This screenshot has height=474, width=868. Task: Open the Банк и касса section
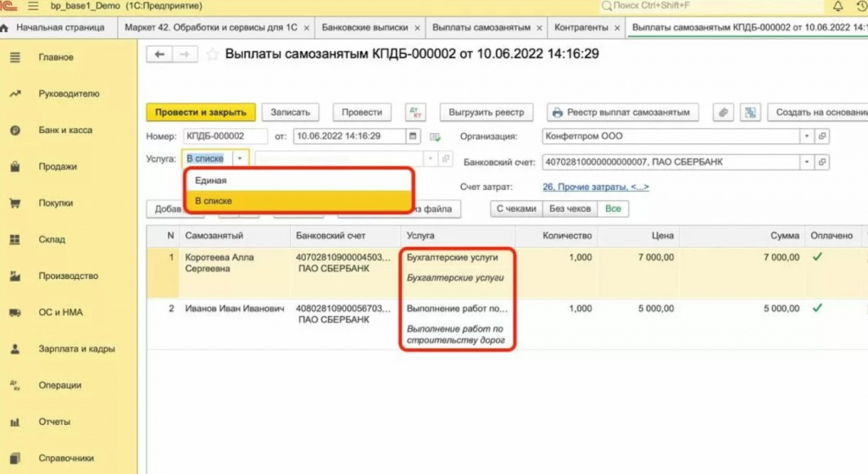65,130
